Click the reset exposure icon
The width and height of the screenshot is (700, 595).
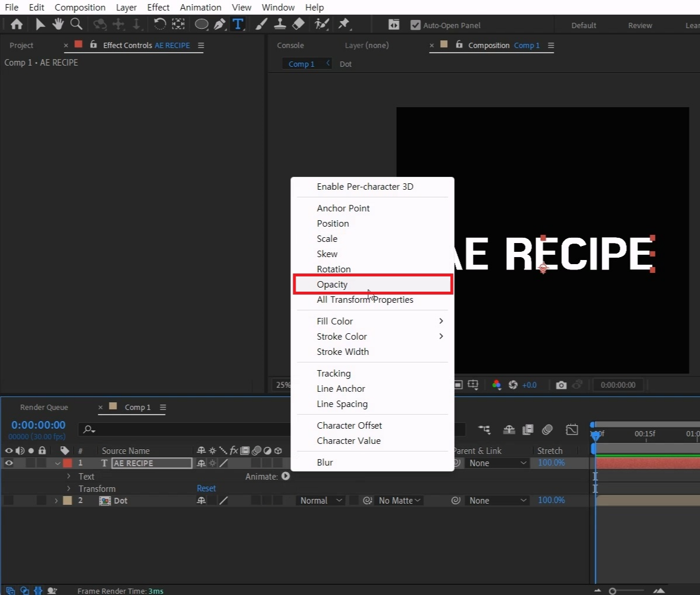pos(513,385)
